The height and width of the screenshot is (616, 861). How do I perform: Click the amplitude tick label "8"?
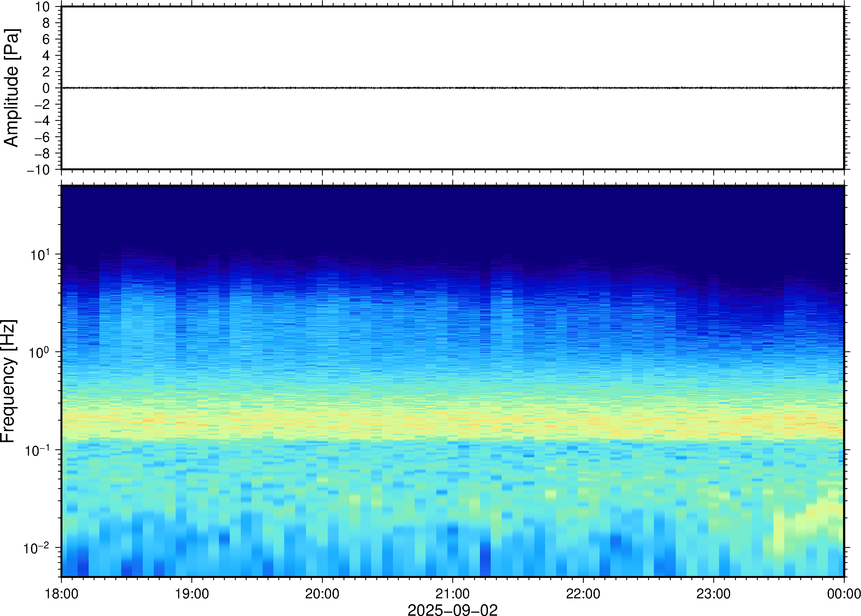click(46, 23)
